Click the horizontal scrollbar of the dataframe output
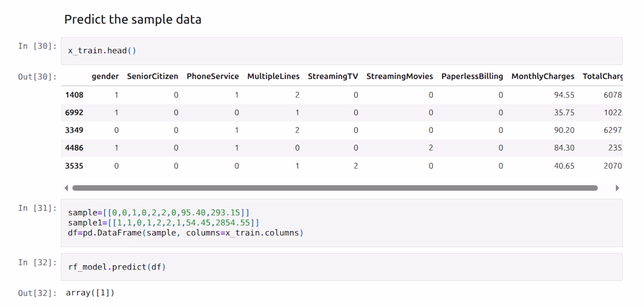This screenshot has width=644, height=307. click(x=334, y=188)
